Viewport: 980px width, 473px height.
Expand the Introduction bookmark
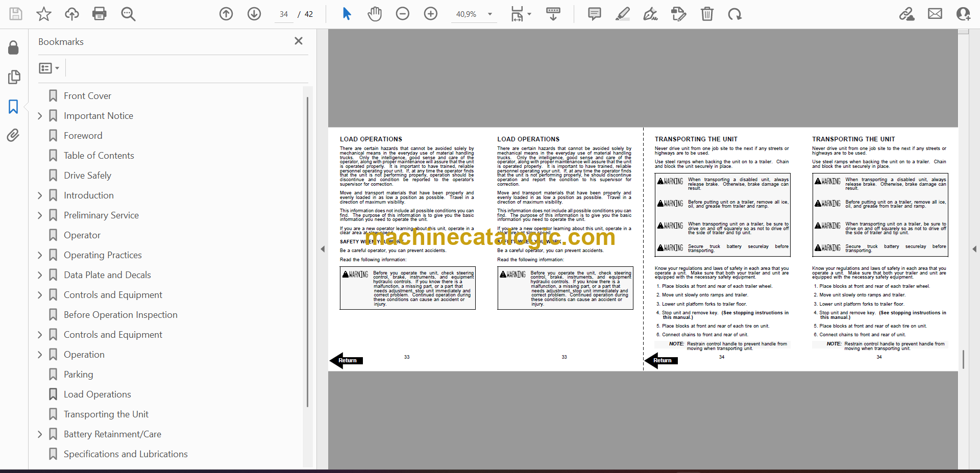click(40, 195)
